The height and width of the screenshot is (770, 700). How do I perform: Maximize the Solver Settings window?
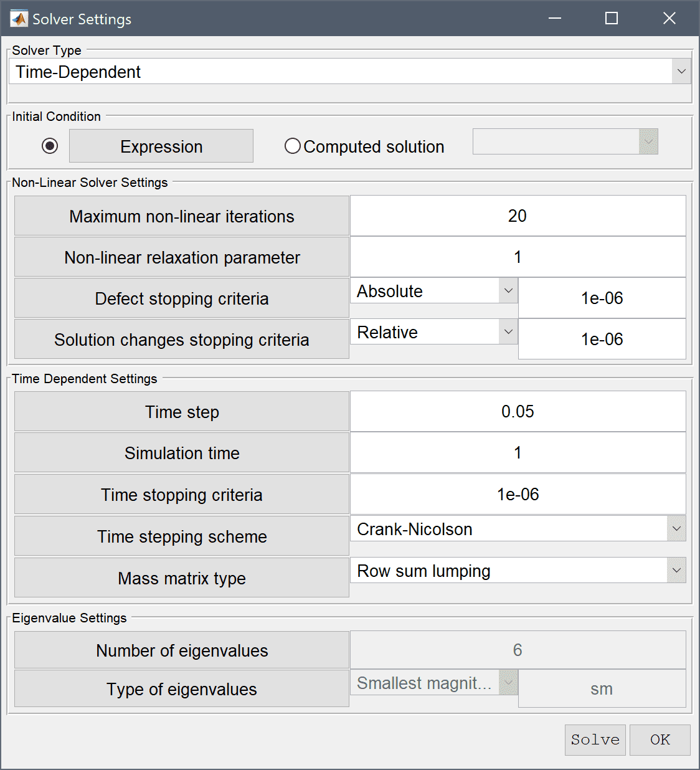click(x=612, y=19)
